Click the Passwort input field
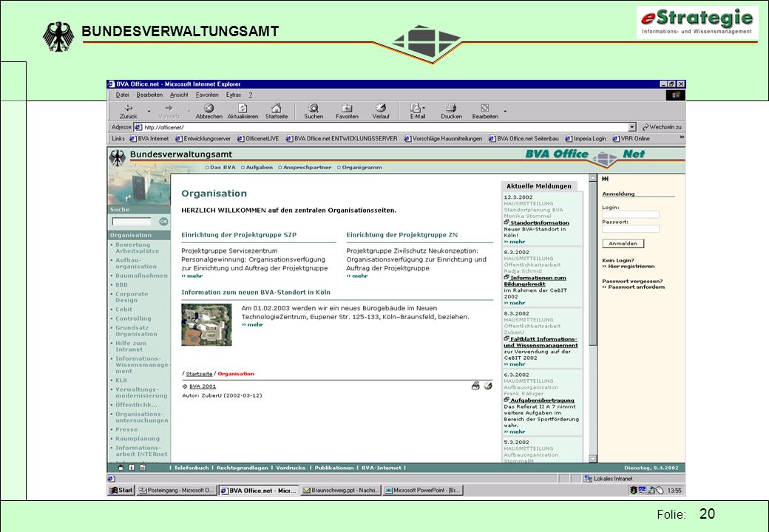 pyautogui.click(x=631, y=229)
